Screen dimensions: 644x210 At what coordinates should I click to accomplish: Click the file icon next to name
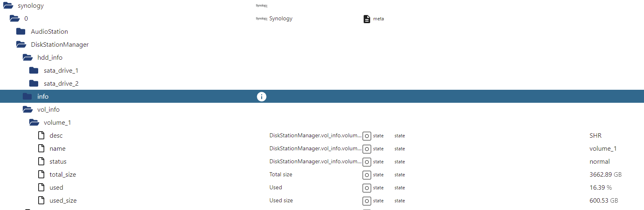click(x=41, y=149)
